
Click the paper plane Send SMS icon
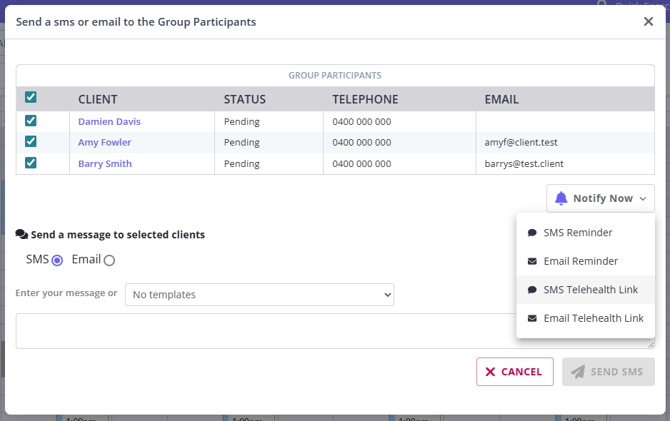578,372
